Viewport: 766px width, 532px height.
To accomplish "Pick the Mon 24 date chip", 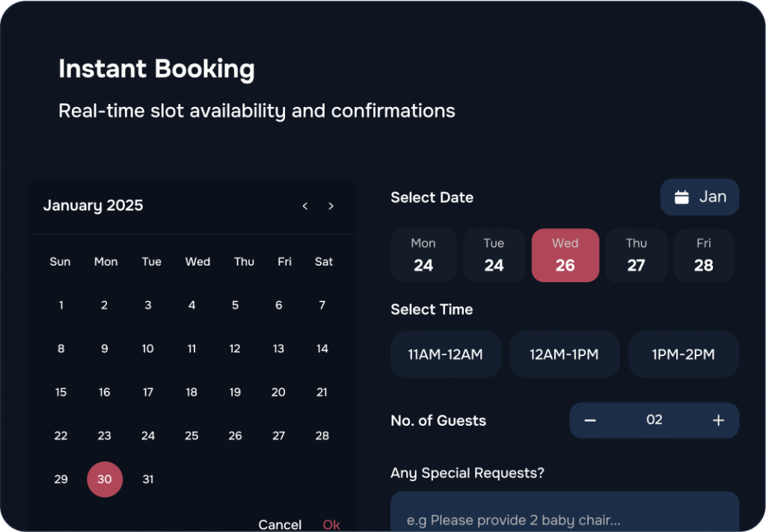I will click(x=423, y=255).
